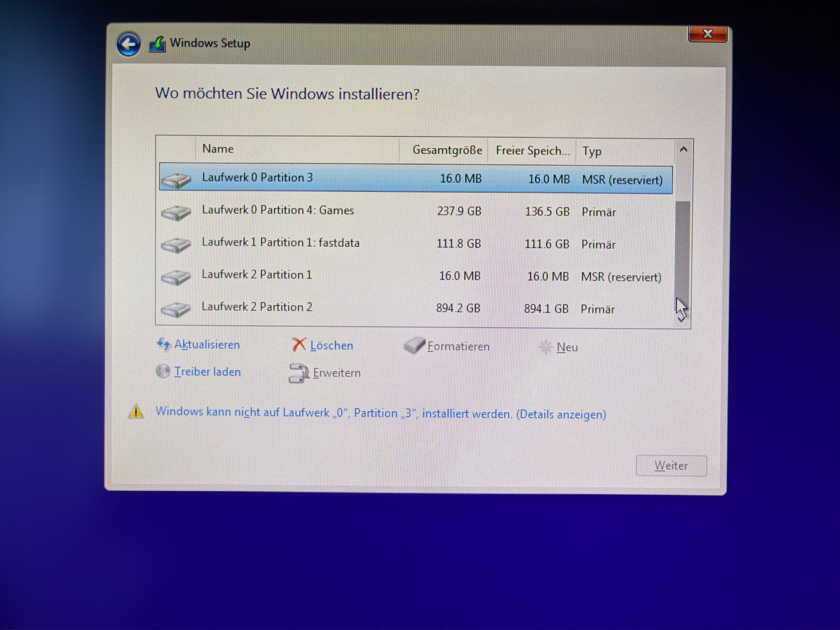The width and height of the screenshot is (840, 630).
Task: Click the red X Löschen icon
Action: point(299,345)
